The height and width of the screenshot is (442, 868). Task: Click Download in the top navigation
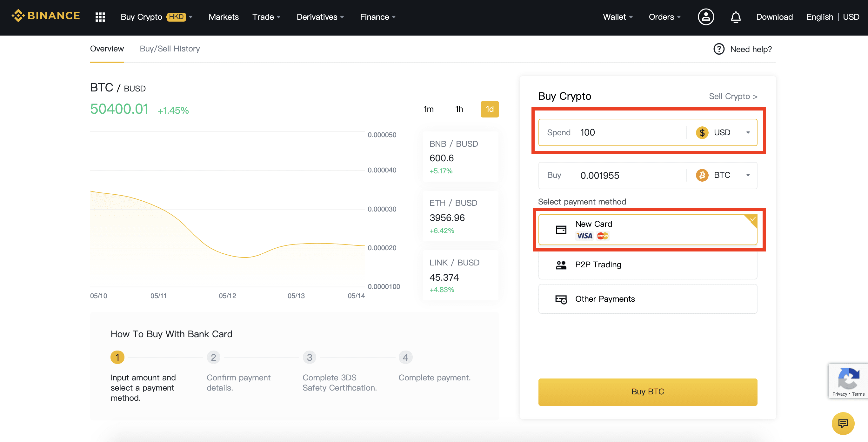pyautogui.click(x=774, y=17)
